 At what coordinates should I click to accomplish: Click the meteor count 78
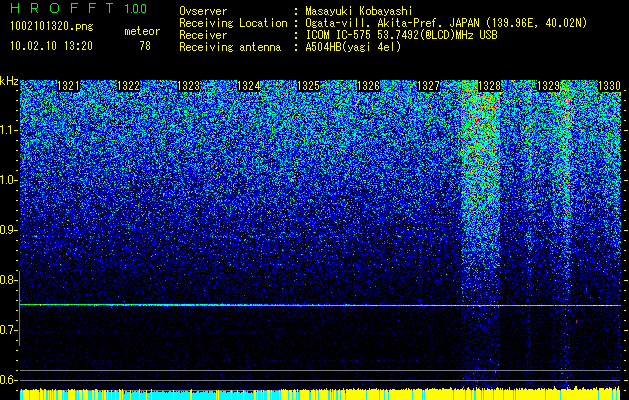point(145,46)
